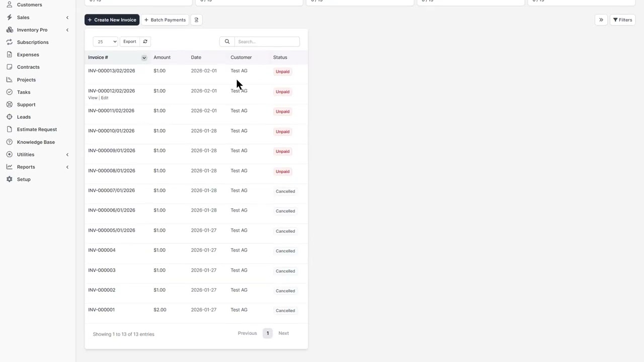Click Create New Invoice button

112,20
